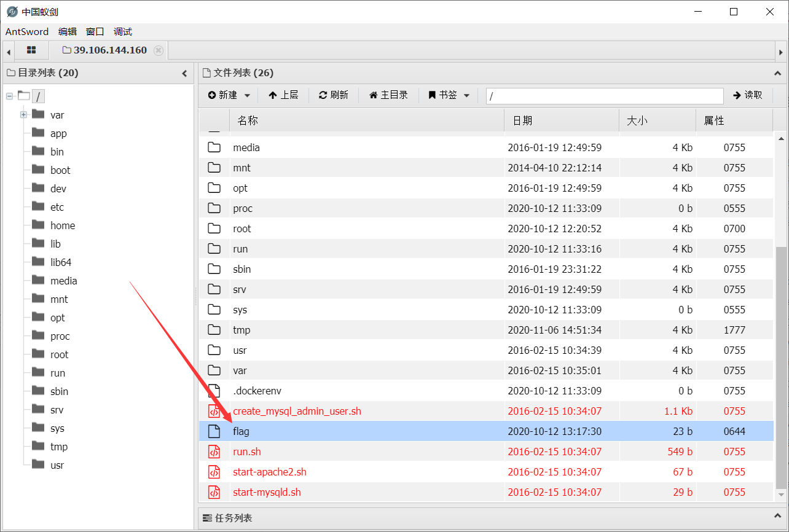
Task: Select the srv folder icon in the file list
Action: [x=214, y=289]
